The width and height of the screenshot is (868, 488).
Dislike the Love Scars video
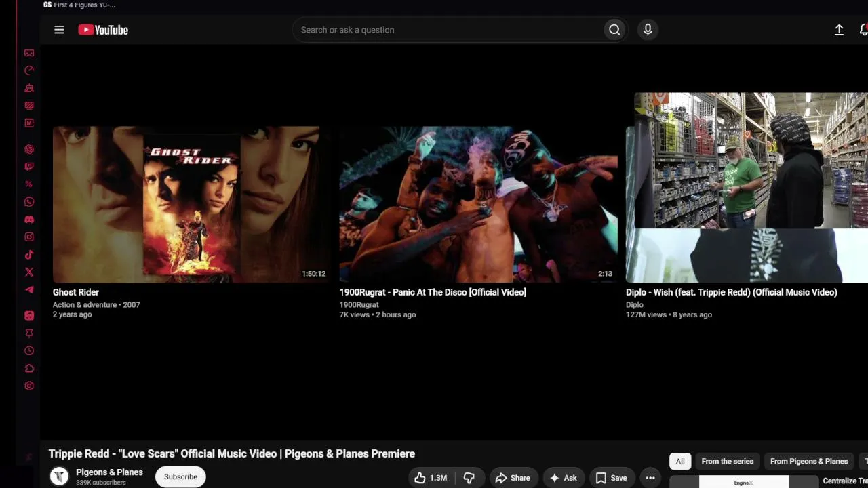tap(469, 478)
